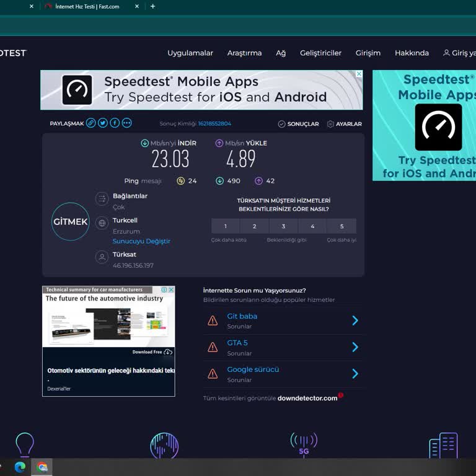Viewport: 476px width, 476px height.
Task: Close the Speedtest Mobile Apps banner ad
Action: (x=359, y=74)
